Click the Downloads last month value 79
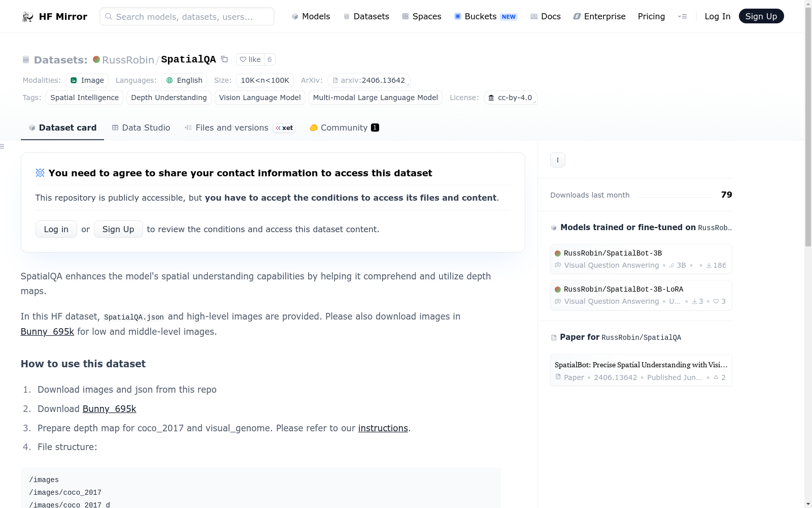The width and height of the screenshot is (812, 508). pyautogui.click(x=727, y=195)
